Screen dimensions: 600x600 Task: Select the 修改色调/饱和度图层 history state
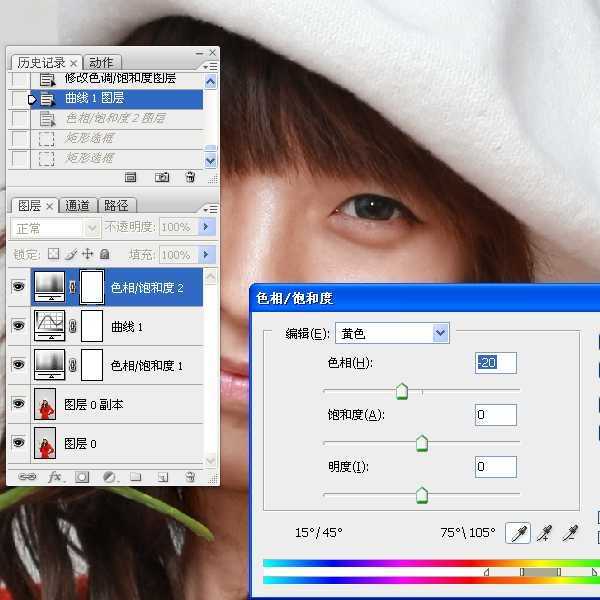pos(120,79)
